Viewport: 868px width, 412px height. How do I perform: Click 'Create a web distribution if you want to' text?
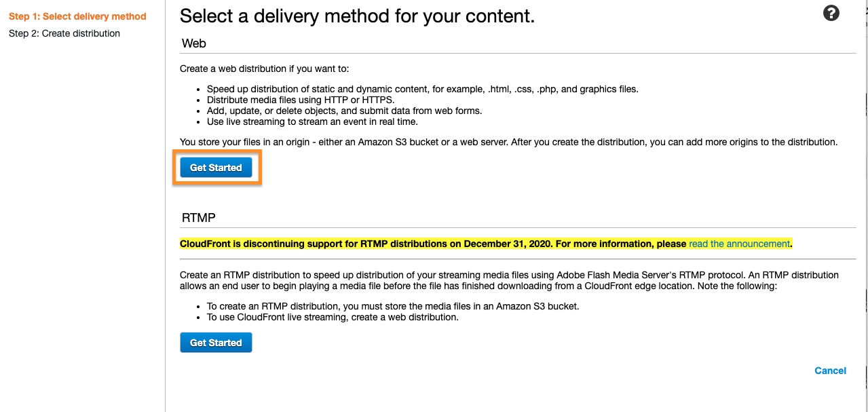(x=264, y=69)
